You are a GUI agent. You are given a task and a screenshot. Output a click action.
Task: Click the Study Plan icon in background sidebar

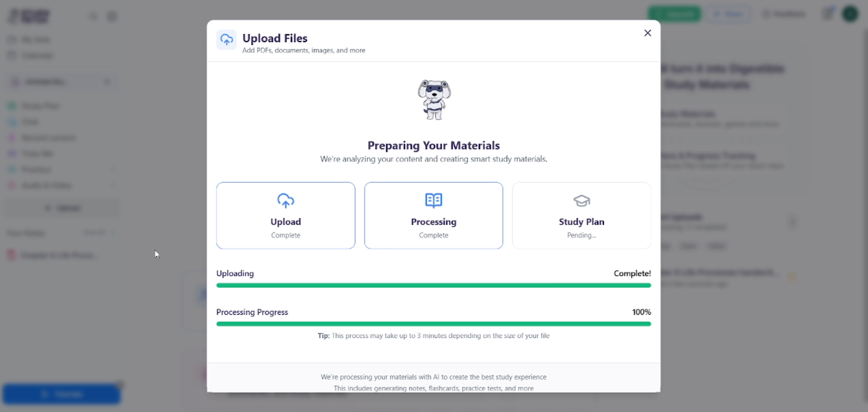(12, 106)
